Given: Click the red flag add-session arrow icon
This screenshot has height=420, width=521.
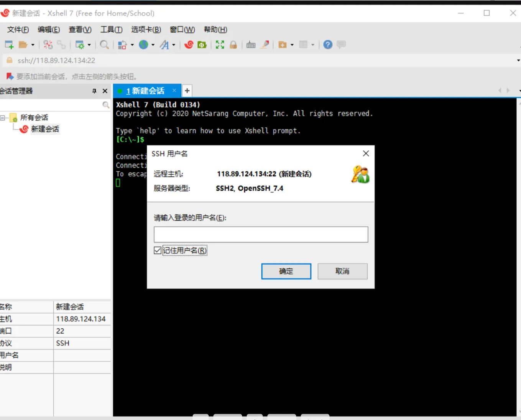Looking at the screenshot, I should tap(10, 76).
